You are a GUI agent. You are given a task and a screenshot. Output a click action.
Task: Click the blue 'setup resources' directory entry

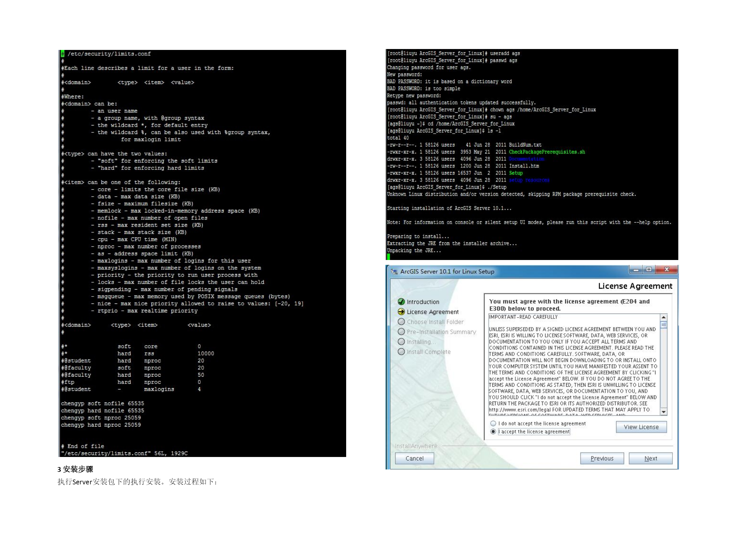(529, 180)
